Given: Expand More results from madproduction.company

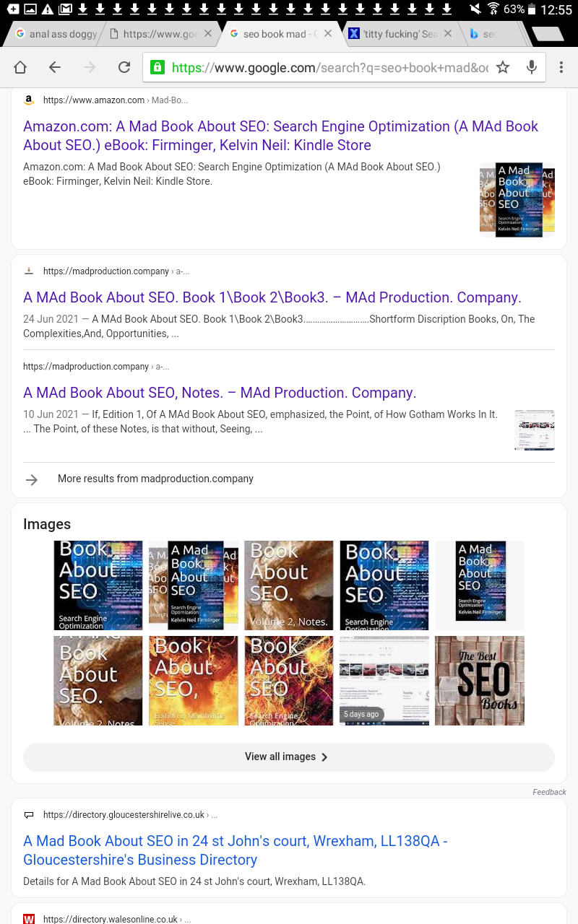Looking at the screenshot, I should coord(289,479).
